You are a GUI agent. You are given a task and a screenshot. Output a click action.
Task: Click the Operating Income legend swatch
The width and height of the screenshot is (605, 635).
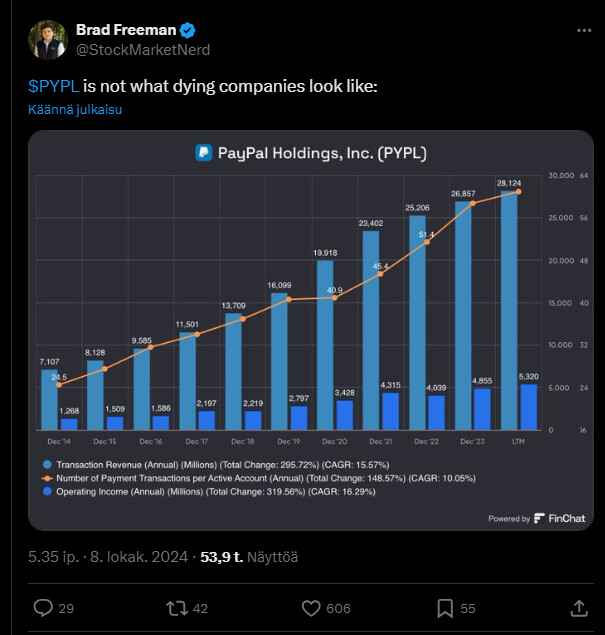pos(47,492)
